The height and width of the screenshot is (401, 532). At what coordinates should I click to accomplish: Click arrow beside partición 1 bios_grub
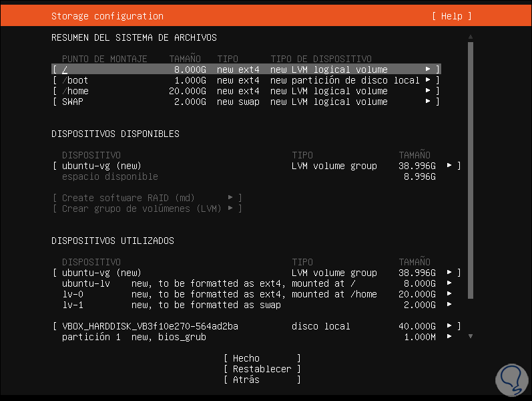[449, 337]
